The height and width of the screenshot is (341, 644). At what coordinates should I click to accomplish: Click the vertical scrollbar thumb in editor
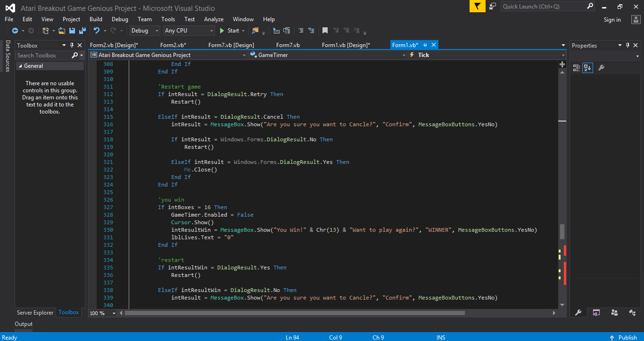point(562,231)
